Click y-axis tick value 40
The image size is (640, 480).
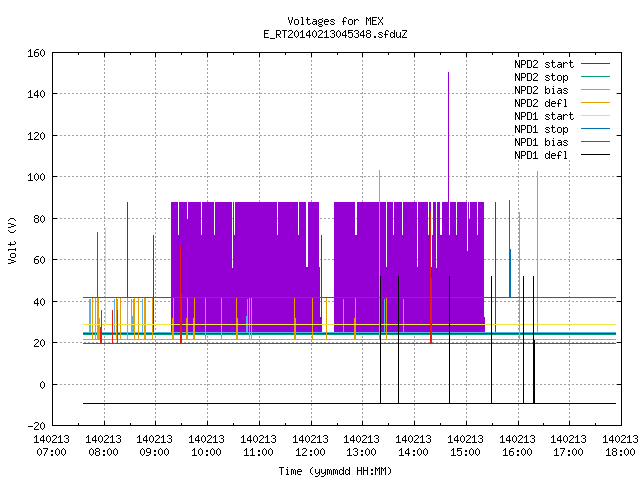(x=39, y=302)
